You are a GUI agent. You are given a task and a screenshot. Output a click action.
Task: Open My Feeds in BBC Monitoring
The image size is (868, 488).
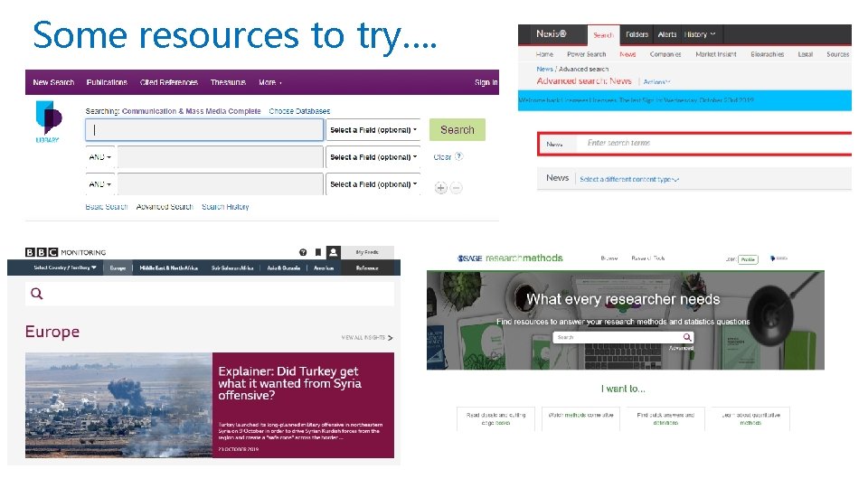point(367,252)
